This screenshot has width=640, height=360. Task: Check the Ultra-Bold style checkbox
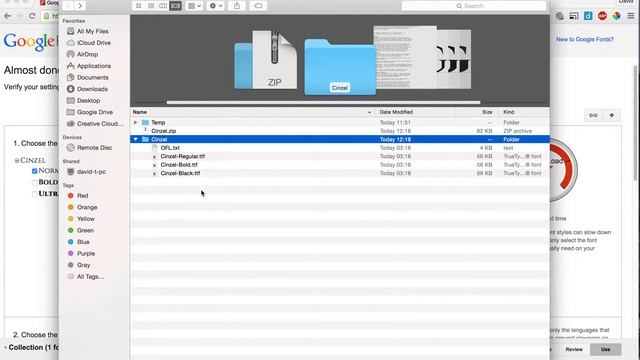click(x=34, y=193)
